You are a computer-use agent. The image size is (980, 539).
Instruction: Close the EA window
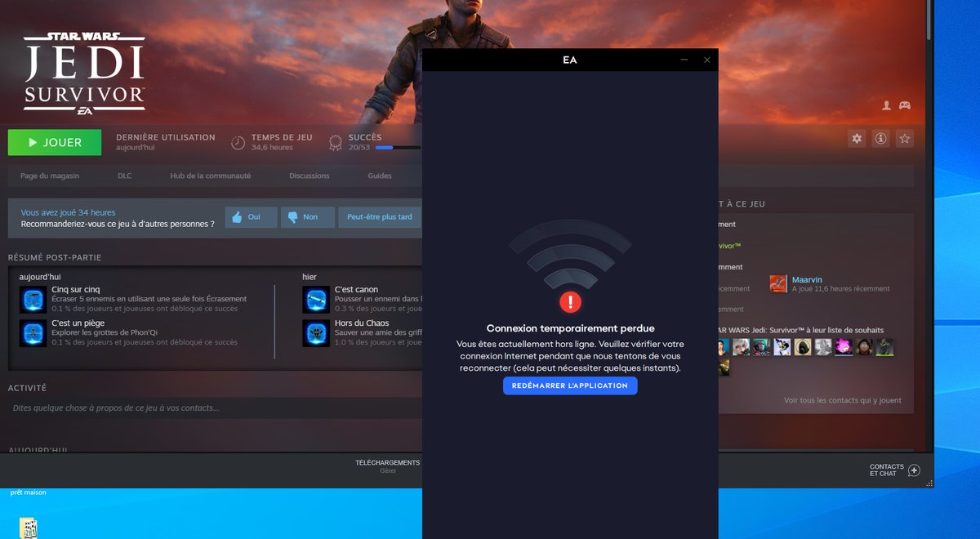(x=706, y=60)
